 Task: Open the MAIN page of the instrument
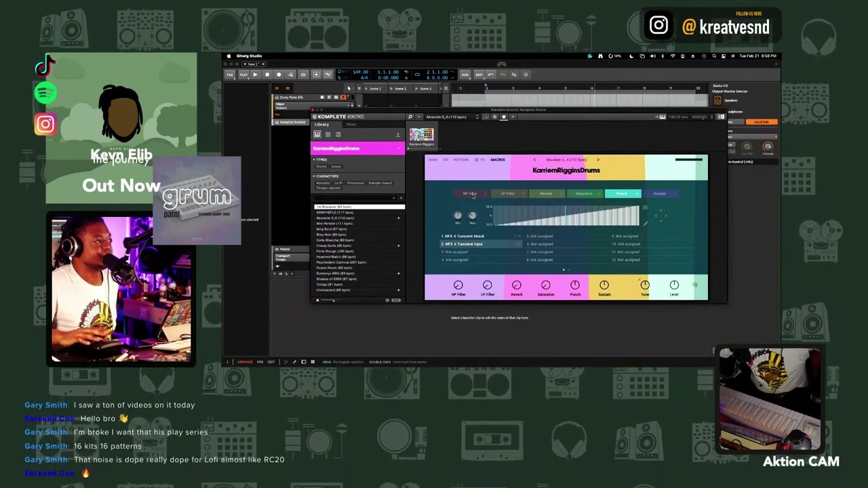click(x=433, y=160)
